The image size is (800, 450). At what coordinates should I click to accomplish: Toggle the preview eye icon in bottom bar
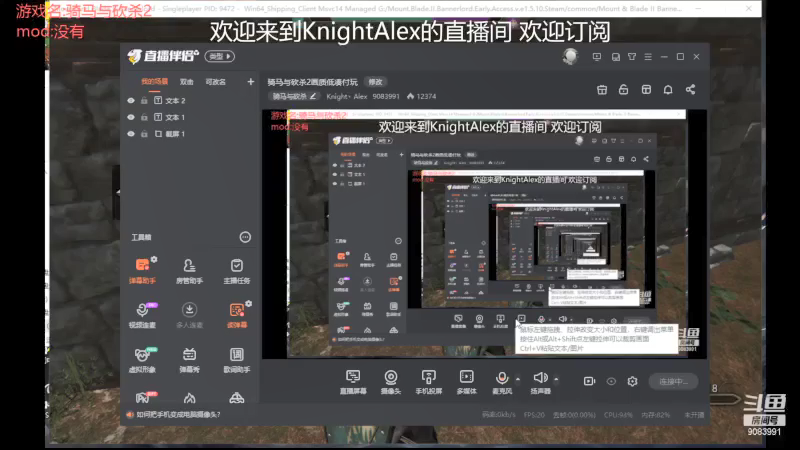click(611, 381)
